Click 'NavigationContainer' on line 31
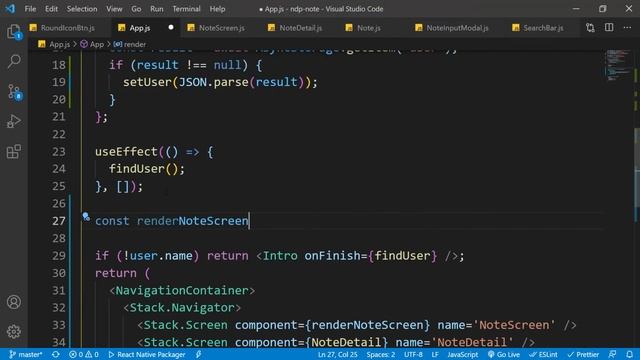 182,291
